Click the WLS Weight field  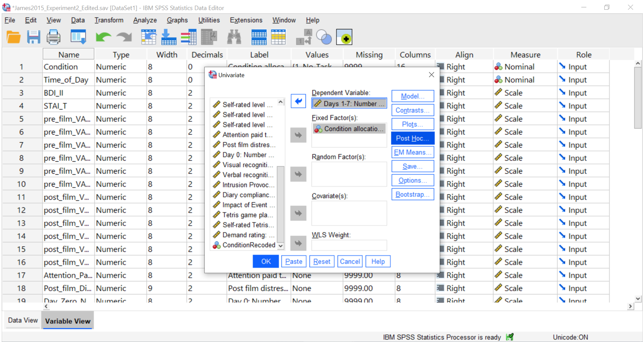(x=349, y=245)
